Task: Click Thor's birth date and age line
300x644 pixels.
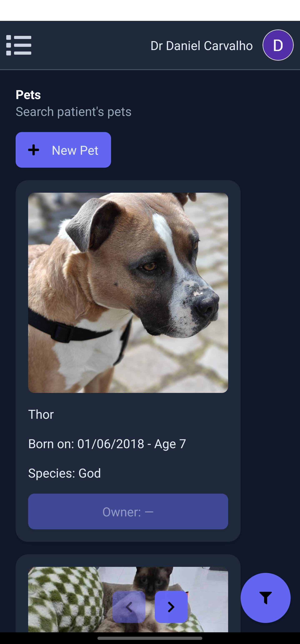Action: tap(107, 444)
